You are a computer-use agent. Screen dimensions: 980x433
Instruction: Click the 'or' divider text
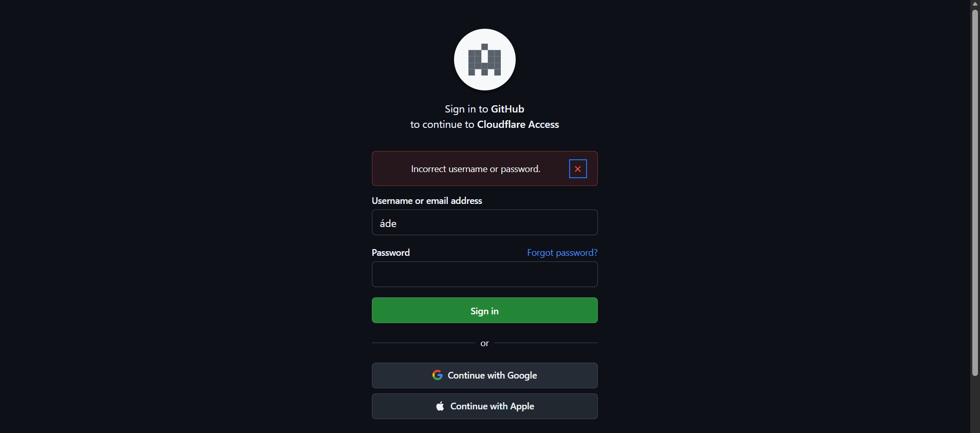pyautogui.click(x=484, y=344)
